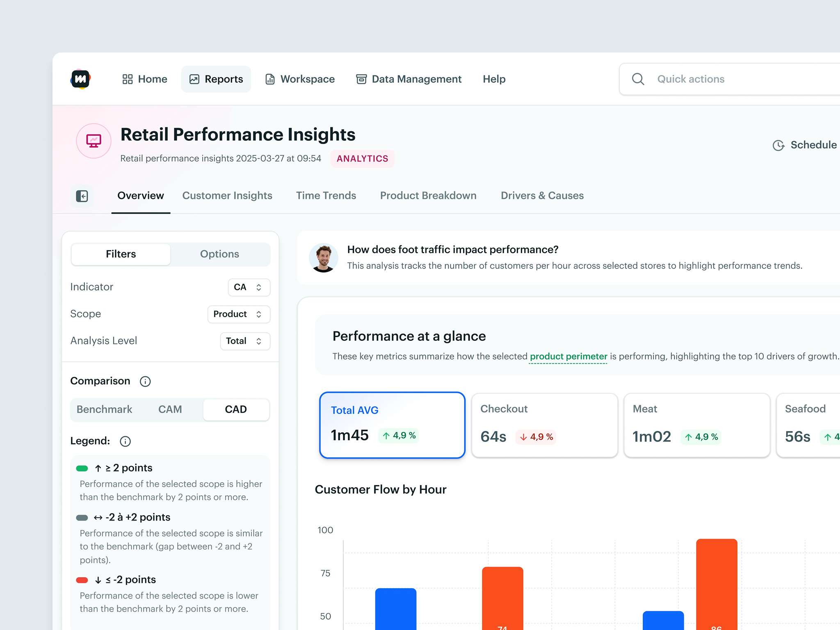Open the Indicator CA dropdown
Image resolution: width=840 pixels, height=630 pixels.
pos(249,287)
